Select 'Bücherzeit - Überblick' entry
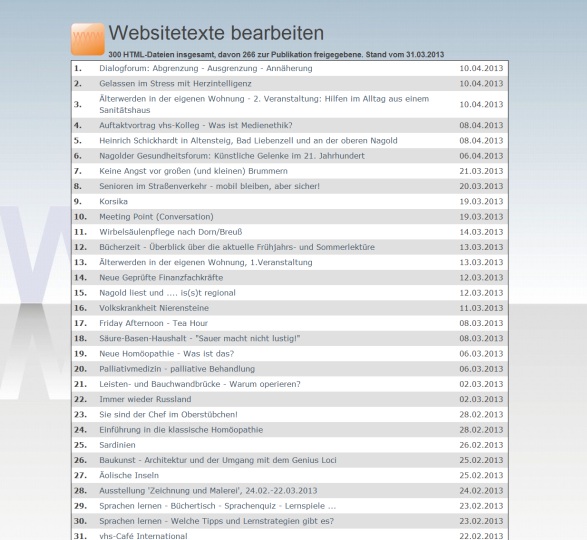Viewport: 587px width, 540px height. tap(237, 247)
